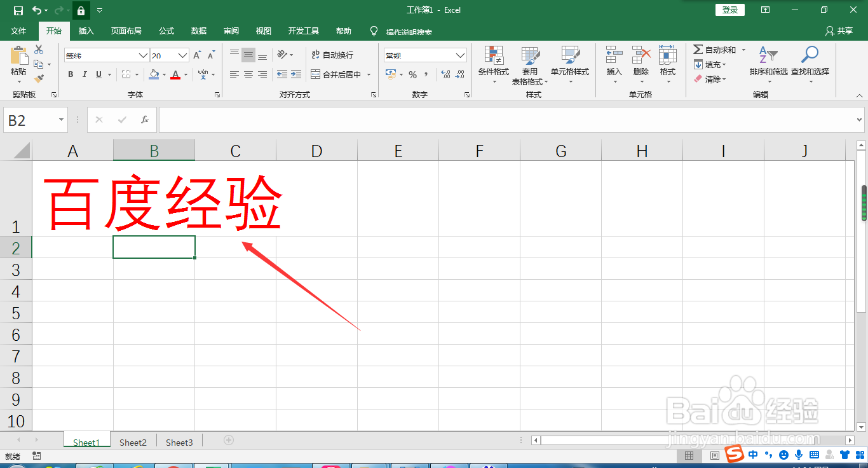Open Cell Styles (单元格样式)

pyautogui.click(x=570, y=64)
